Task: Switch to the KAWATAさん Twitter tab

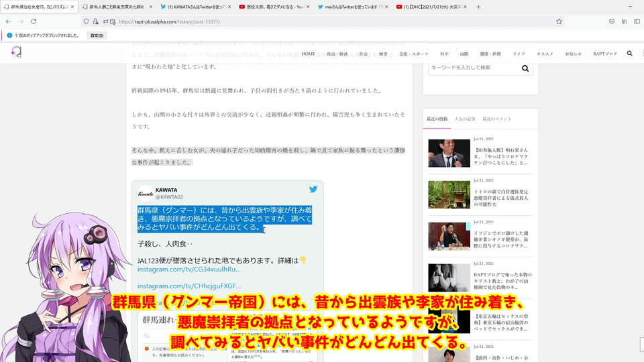Action: (x=197, y=7)
